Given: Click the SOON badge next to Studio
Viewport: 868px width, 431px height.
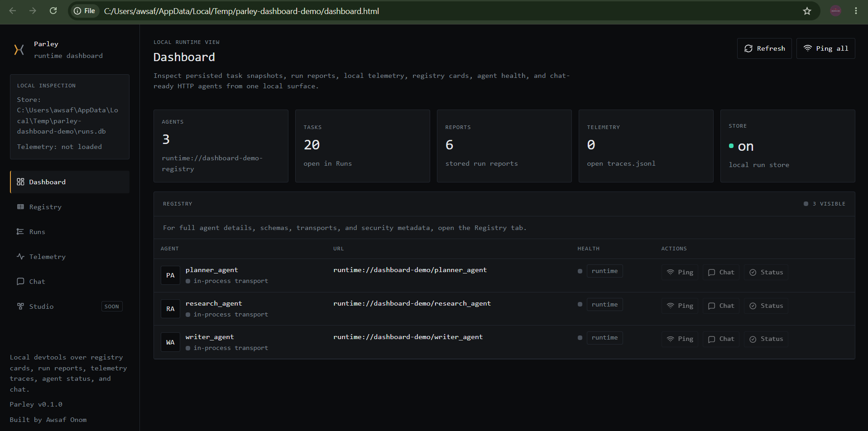Looking at the screenshot, I should tap(112, 306).
